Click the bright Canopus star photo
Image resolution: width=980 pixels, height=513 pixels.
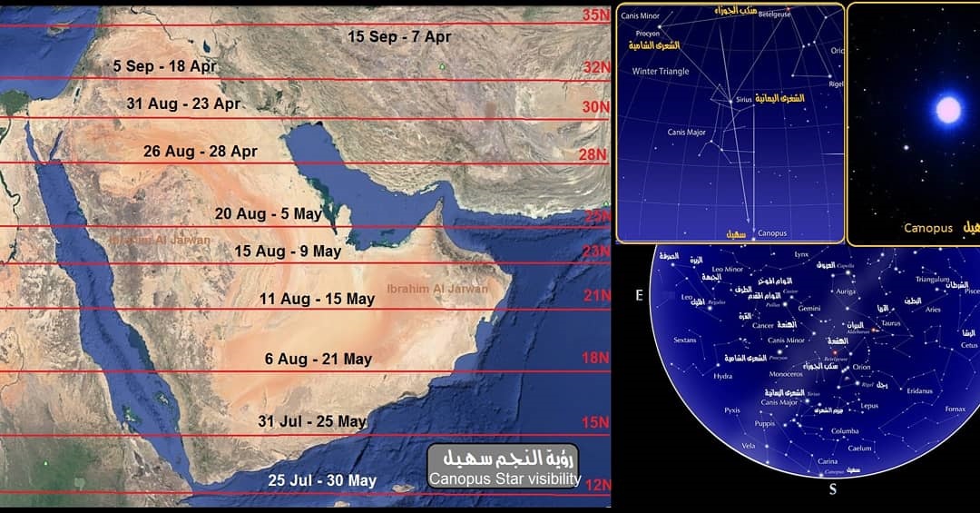click(947, 111)
